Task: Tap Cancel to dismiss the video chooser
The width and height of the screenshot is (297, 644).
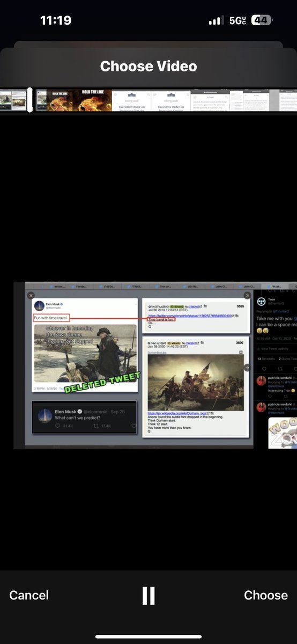Action: 29,595
